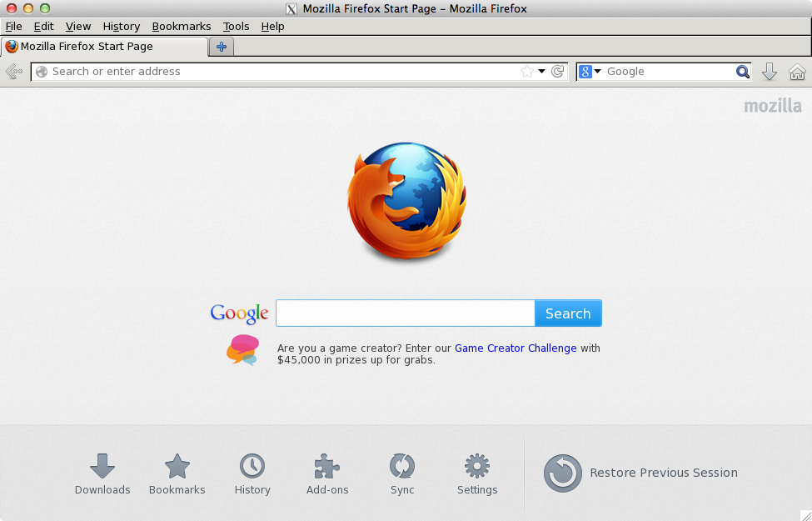Open the Edit menu
812x521 pixels.
(x=43, y=27)
